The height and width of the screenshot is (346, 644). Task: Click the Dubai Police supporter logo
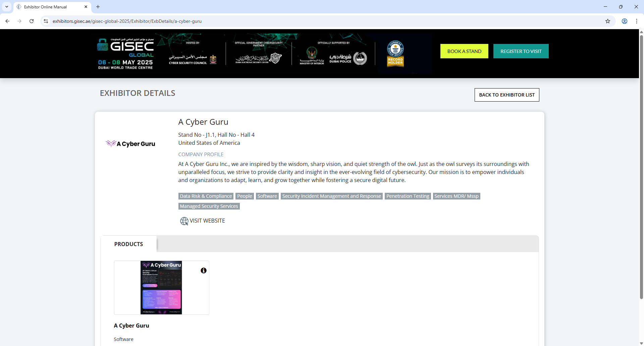pyautogui.click(x=348, y=57)
